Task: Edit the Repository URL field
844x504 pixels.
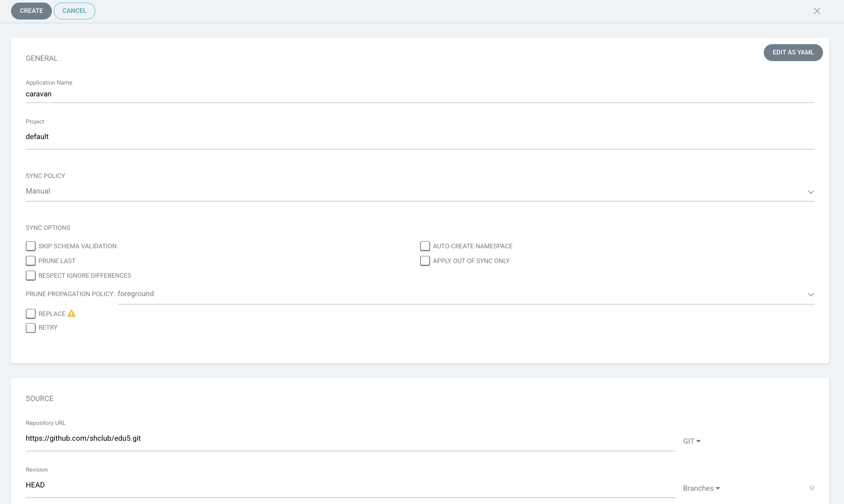Action: pos(351,439)
